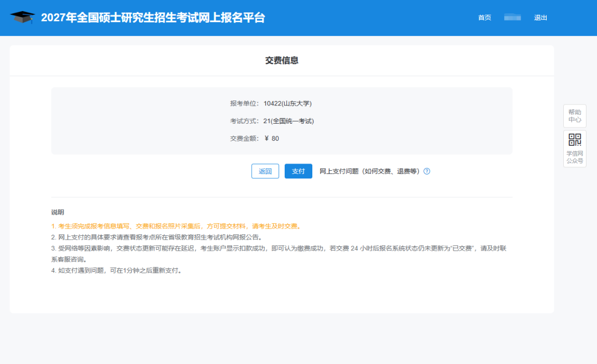Click the platform title 2027年全国硕士研究生招生考试网上报名平台
This screenshot has width=597, height=364.
pos(153,18)
